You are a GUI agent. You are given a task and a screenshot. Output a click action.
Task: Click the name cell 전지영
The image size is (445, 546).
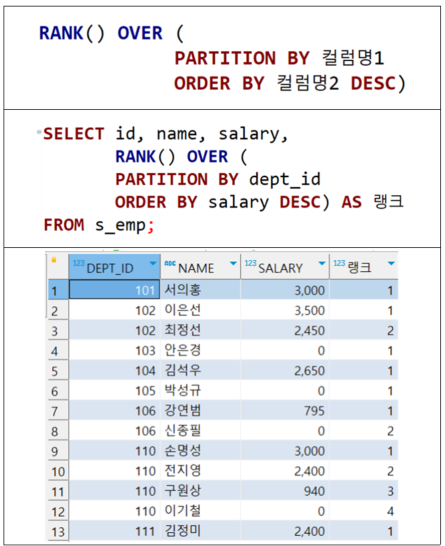200,470
